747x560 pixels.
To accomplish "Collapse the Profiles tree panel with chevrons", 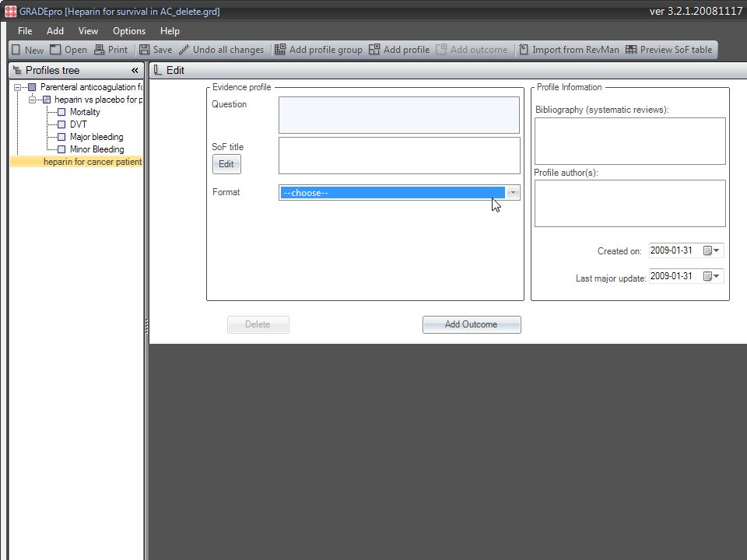I will pos(135,71).
